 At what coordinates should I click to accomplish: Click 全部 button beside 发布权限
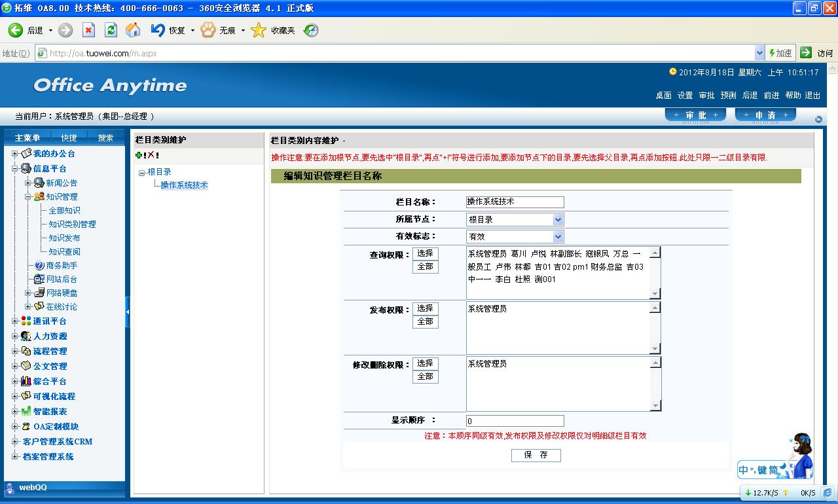click(425, 322)
